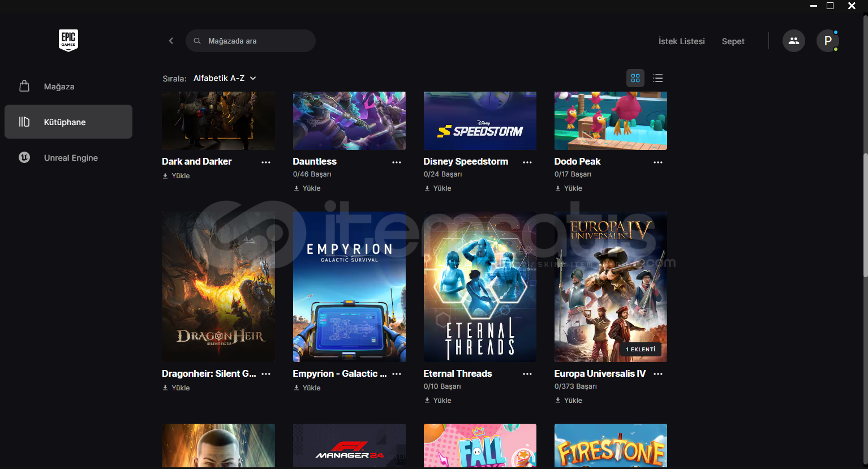Open the Dragonheir cover art
This screenshot has width=868, height=469.
point(218,287)
